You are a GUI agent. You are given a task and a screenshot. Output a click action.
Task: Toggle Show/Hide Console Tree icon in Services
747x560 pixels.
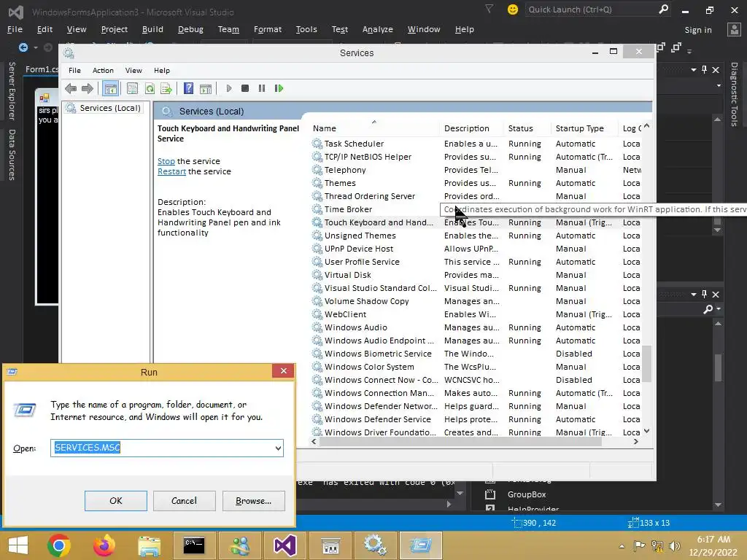[x=111, y=88]
